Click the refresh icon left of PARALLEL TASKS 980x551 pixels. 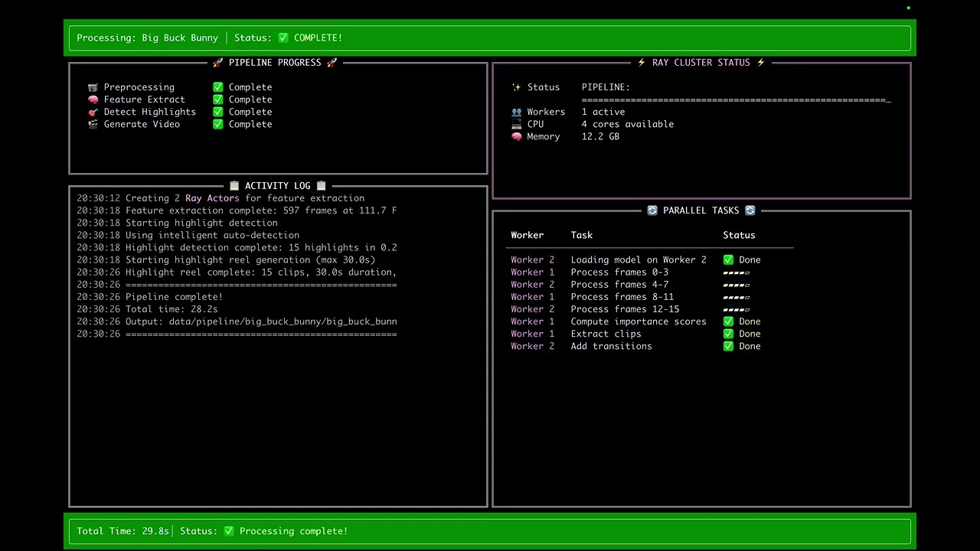[x=652, y=210]
